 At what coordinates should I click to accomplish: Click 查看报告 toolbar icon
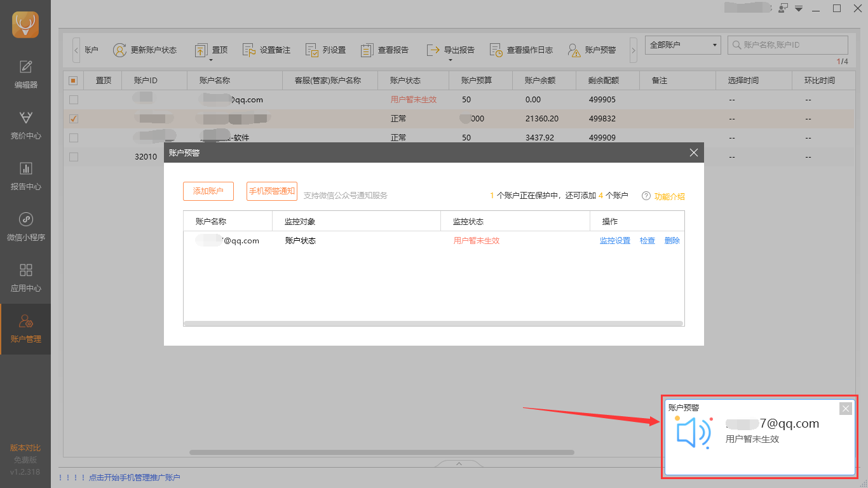tap(367, 50)
